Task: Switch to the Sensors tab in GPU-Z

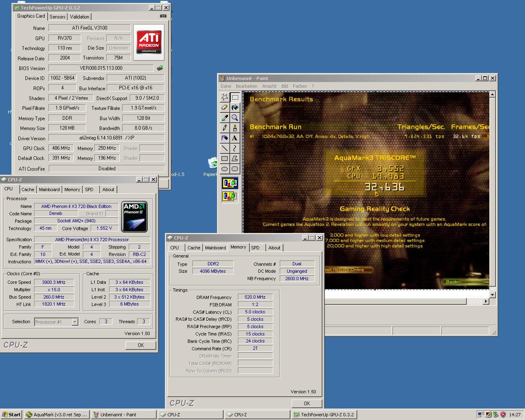Action: 57,17
